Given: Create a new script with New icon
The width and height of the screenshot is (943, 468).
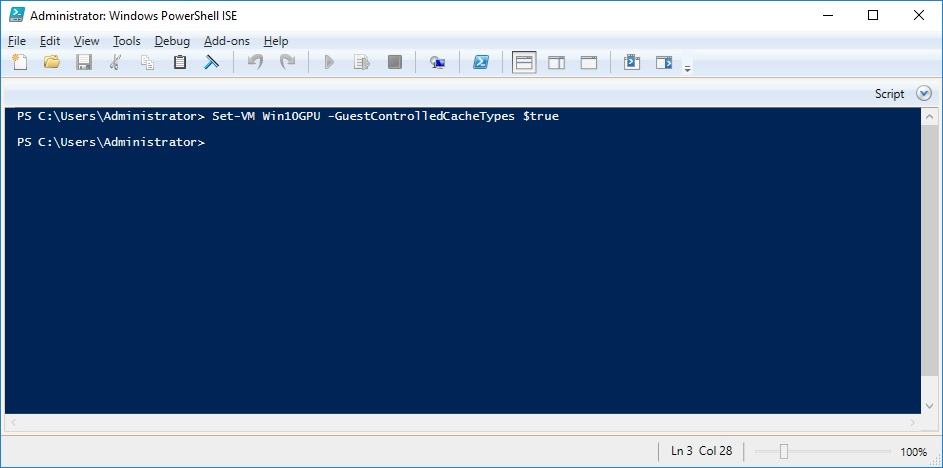Looking at the screenshot, I should (20, 62).
